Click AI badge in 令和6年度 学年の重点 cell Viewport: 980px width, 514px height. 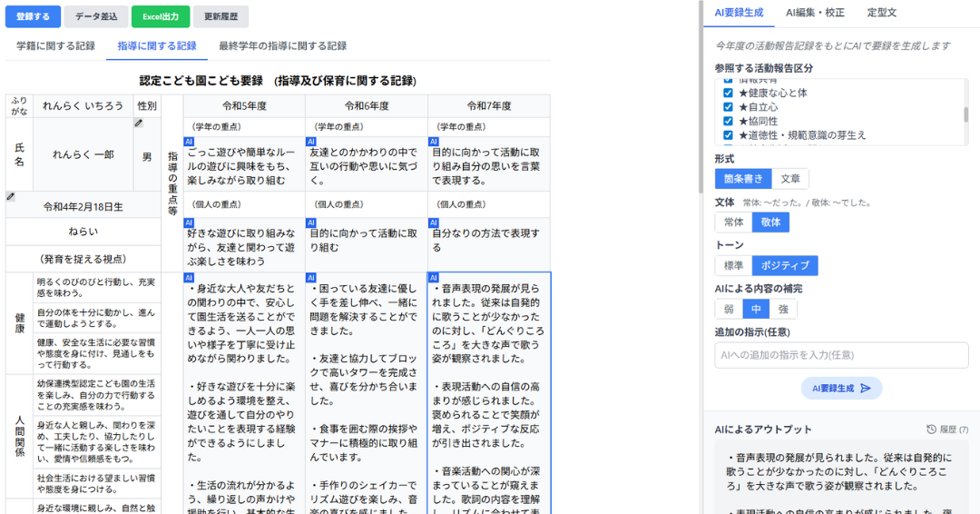click(311, 142)
